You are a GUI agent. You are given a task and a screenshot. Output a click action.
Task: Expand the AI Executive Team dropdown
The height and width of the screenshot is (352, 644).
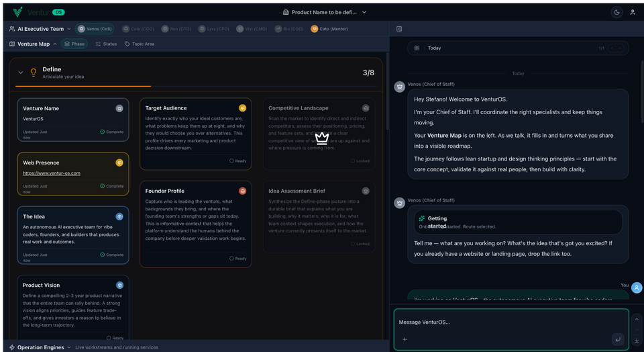point(40,29)
